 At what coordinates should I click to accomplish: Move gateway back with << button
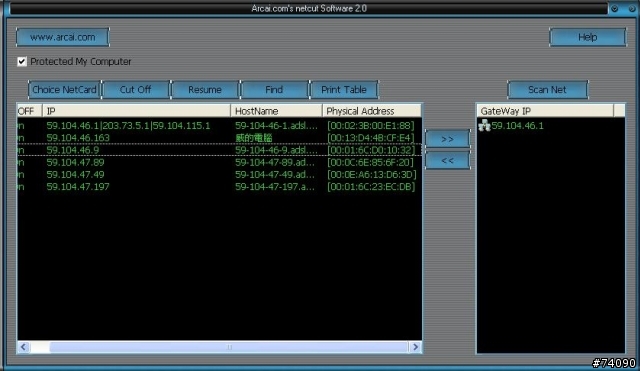447,160
